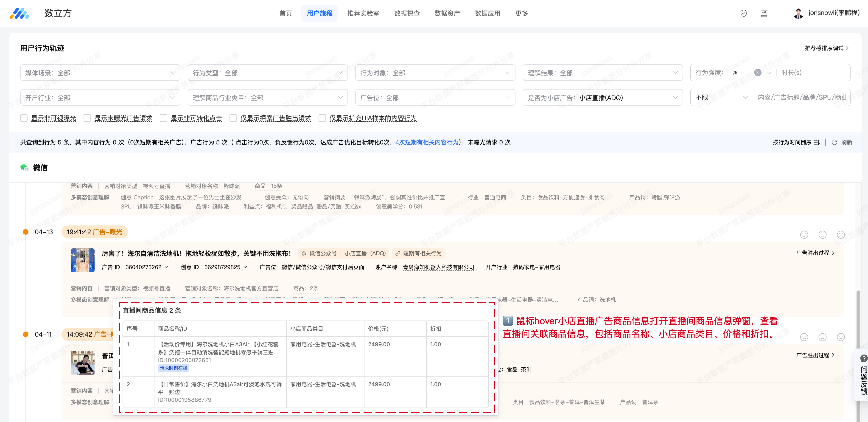This screenshot has height=422, width=868.
Task: Toggle 仅显示探索广告胜出请求 checkbox
Action: pyautogui.click(x=233, y=118)
